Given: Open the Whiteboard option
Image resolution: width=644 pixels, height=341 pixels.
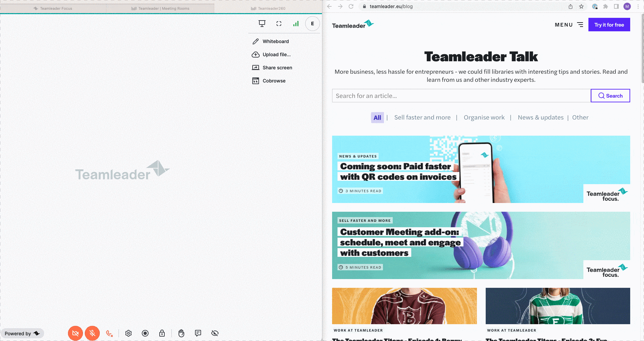Looking at the screenshot, I should pyautogui.click(x=270, y=41).
